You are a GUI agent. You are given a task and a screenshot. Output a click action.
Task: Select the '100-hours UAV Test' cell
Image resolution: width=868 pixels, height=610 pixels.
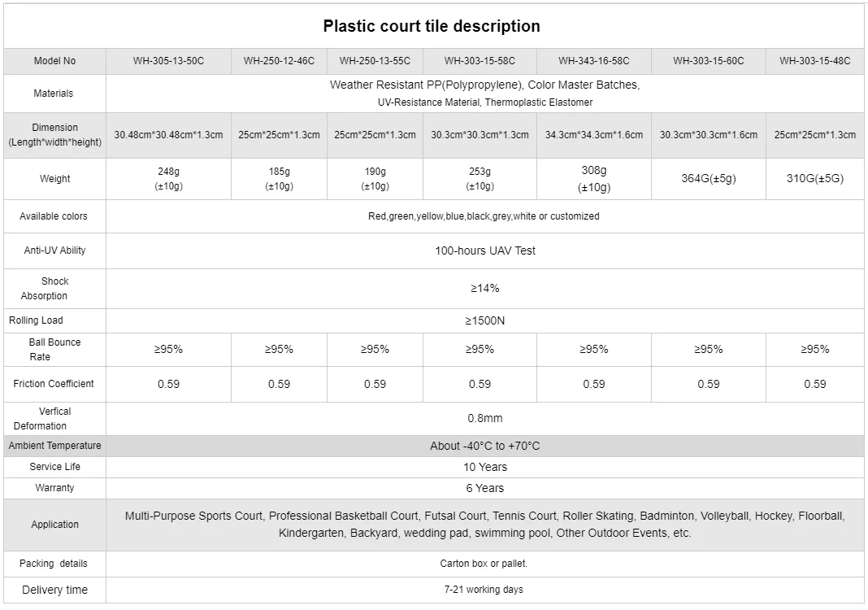[x=484, y=251]
